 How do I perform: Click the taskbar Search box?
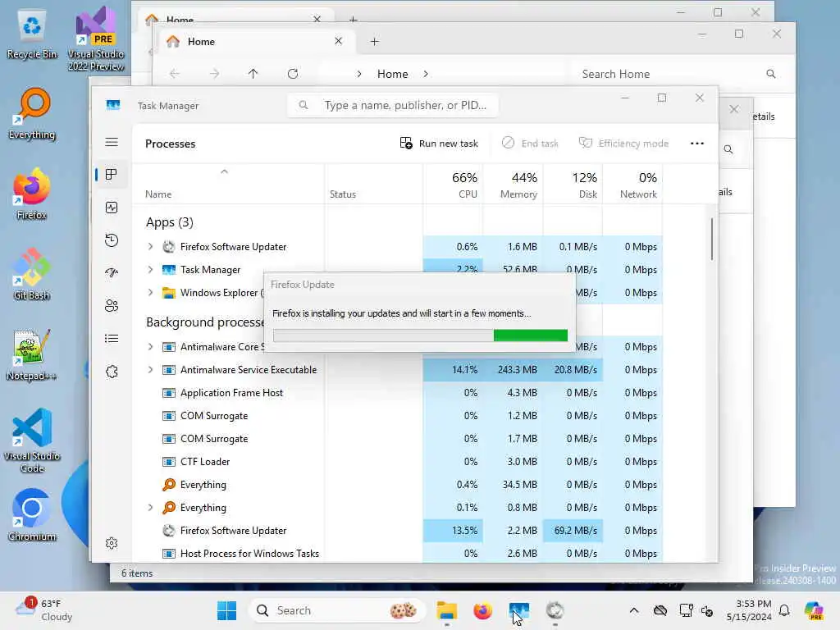pos(337,610)
